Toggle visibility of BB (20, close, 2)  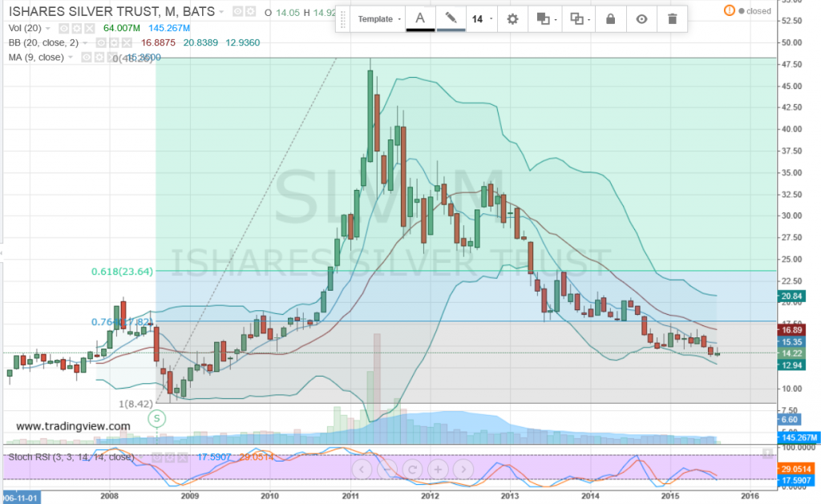pyautogui.click(x=100, y=43)
